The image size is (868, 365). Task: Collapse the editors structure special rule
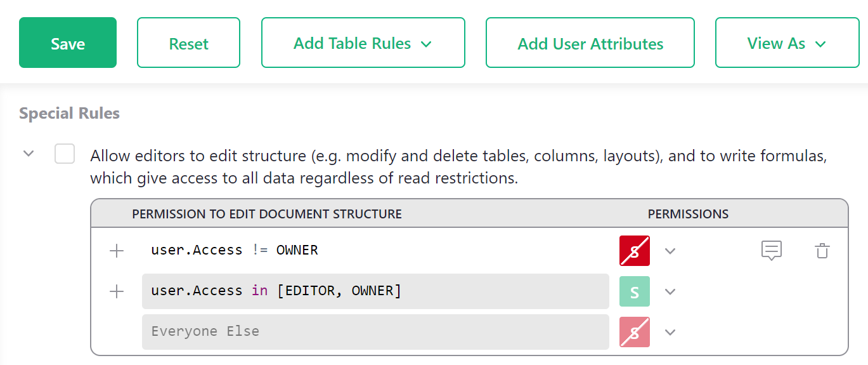click(x=29, y=154)
